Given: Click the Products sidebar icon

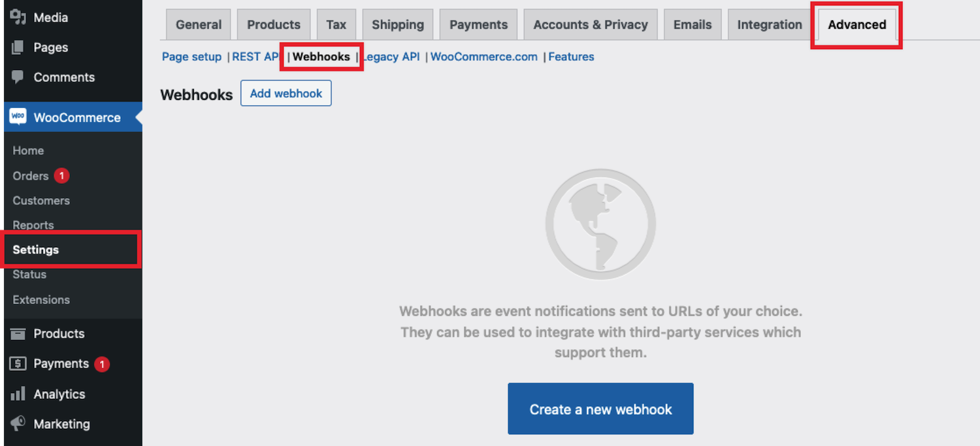Looking at the screenshot, I should (x=18, y=334).
